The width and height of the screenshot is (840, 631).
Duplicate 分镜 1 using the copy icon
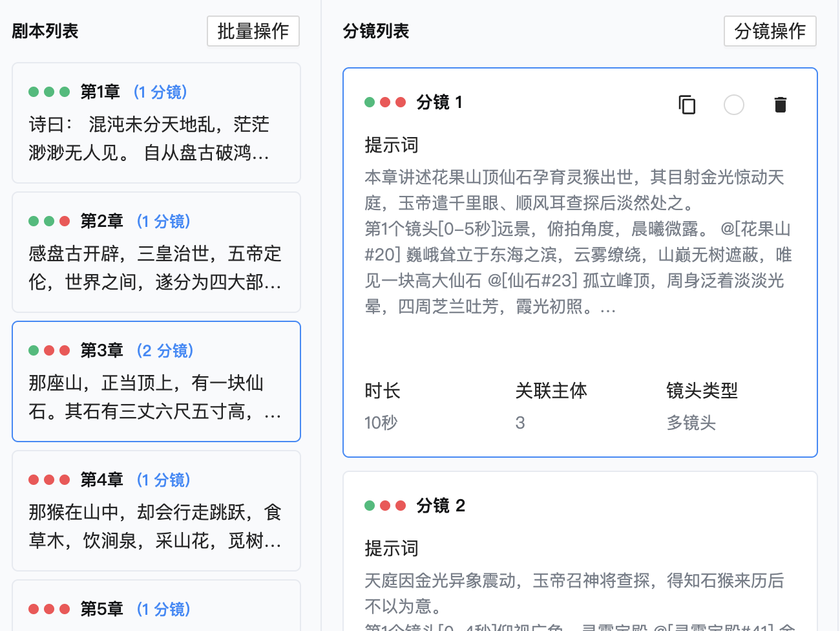[x=687, y=104]
